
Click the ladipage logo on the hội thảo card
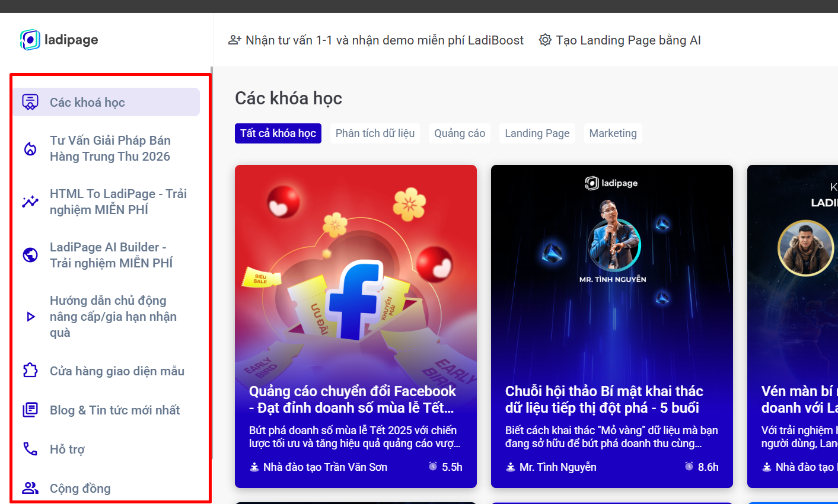click(x=611, y=183)
